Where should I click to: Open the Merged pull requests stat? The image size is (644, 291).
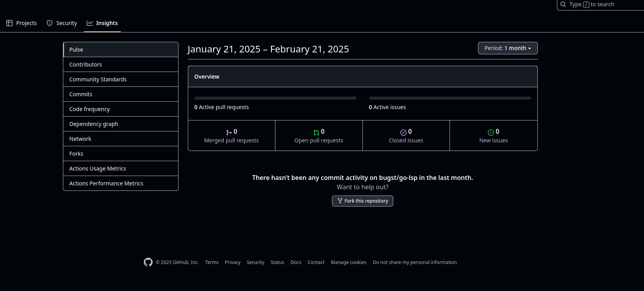click(x=232, y=135)
